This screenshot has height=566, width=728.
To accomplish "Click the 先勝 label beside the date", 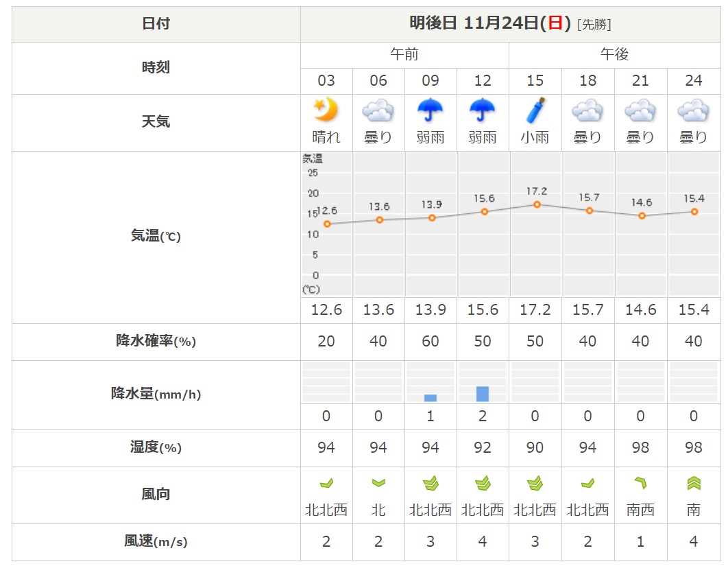I will click(x=594, y=25).
